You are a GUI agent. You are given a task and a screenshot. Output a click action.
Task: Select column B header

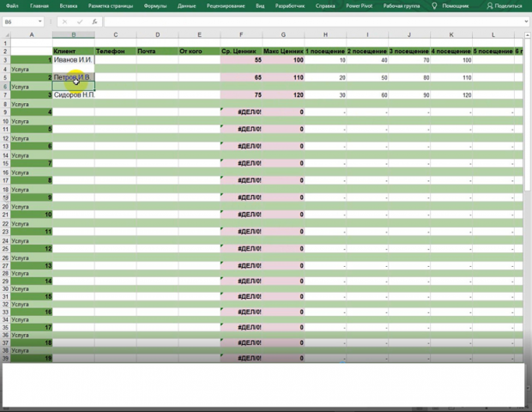(74, 34)
